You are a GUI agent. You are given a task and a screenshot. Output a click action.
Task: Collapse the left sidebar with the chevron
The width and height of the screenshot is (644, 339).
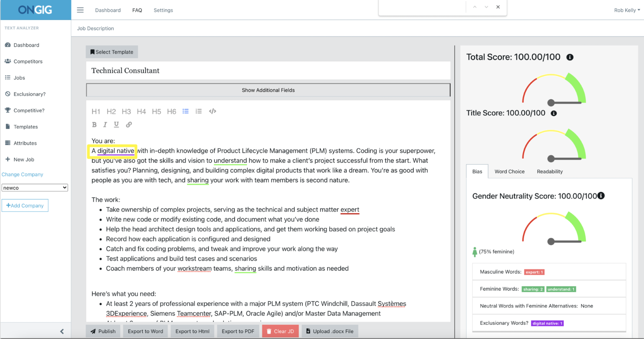coord(62,331)
